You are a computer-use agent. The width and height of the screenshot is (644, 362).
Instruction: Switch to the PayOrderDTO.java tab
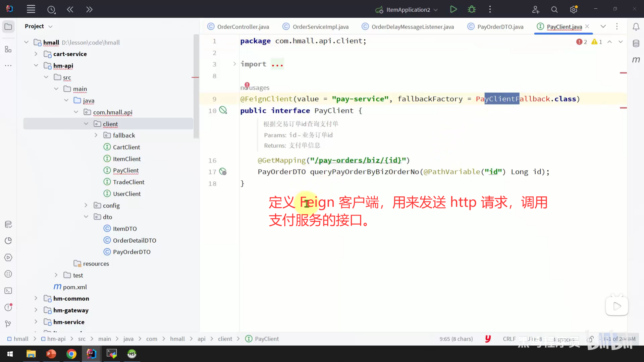click(500, 27)
